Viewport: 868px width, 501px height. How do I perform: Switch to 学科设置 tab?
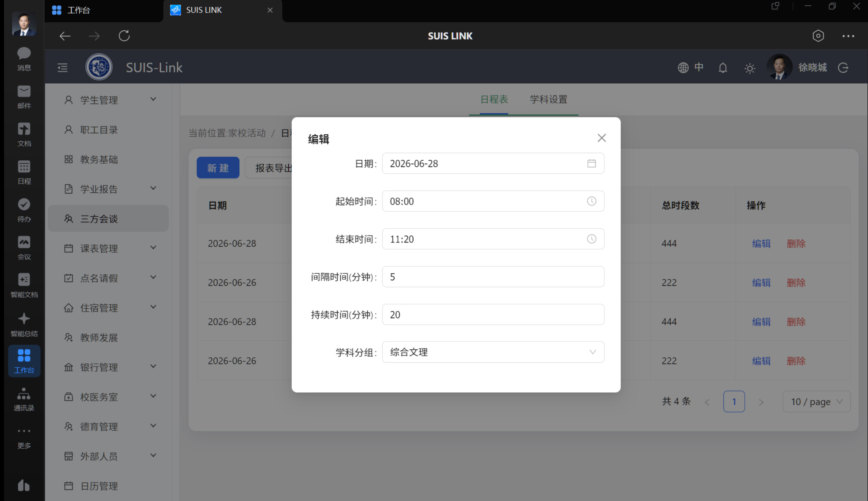(549, 100)
